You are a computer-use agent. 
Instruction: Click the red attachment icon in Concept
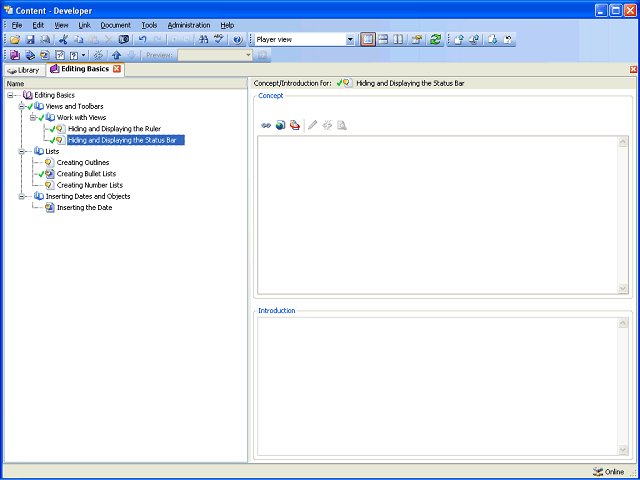point(295,125)
